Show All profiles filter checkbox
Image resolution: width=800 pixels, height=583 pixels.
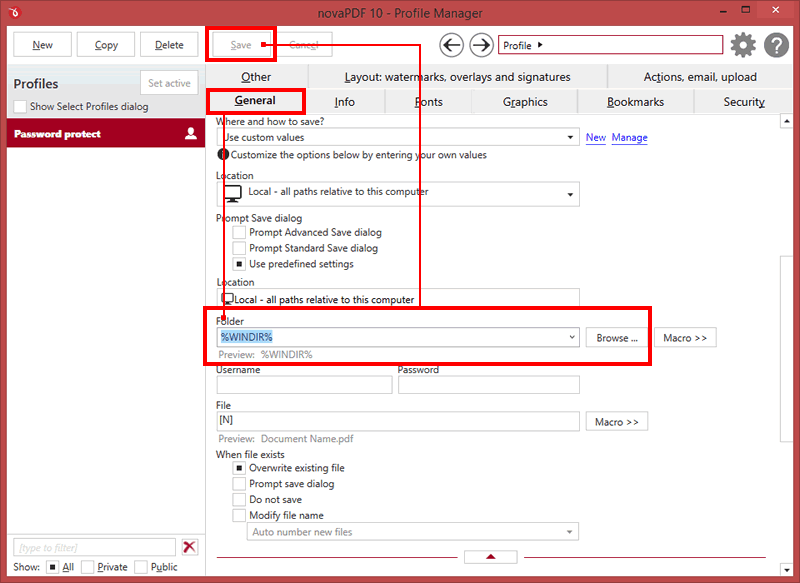pyautogui.click(x=52, y=567)
